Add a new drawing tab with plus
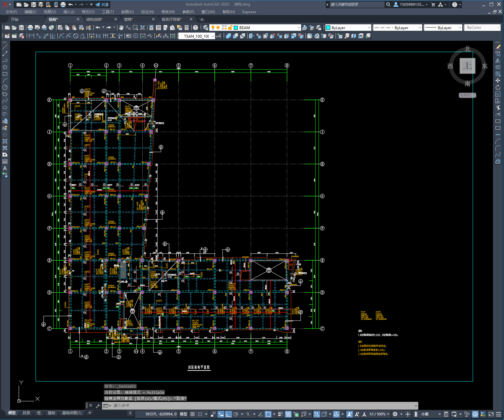Viewport: 504px width, 420px height. [x=202, y=19]
